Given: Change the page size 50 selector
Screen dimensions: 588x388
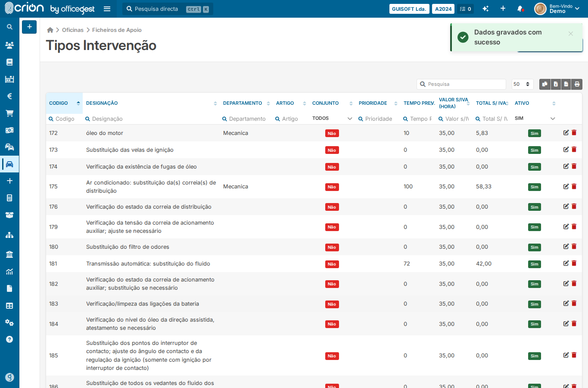Looking at the screenshot, I should 523,84.
